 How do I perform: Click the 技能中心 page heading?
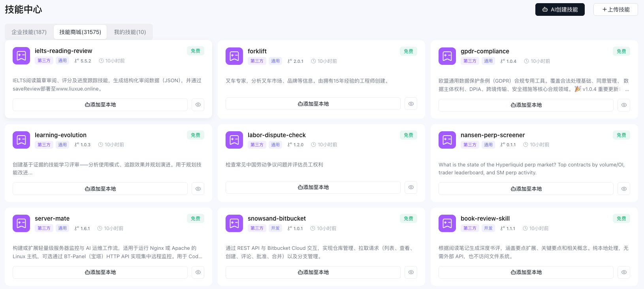tap(23, 9)
